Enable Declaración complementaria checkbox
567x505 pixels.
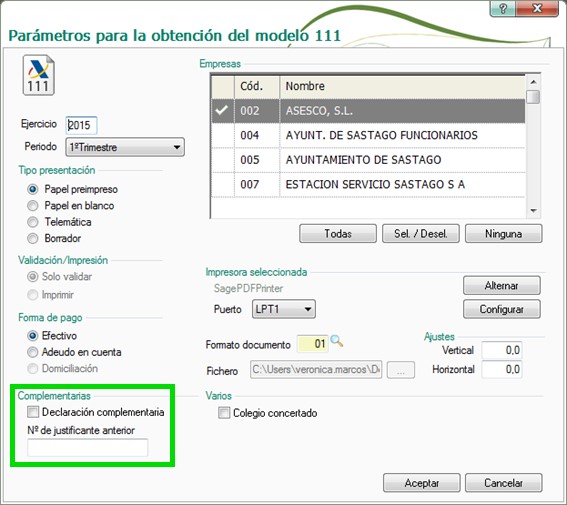(33, 412)
